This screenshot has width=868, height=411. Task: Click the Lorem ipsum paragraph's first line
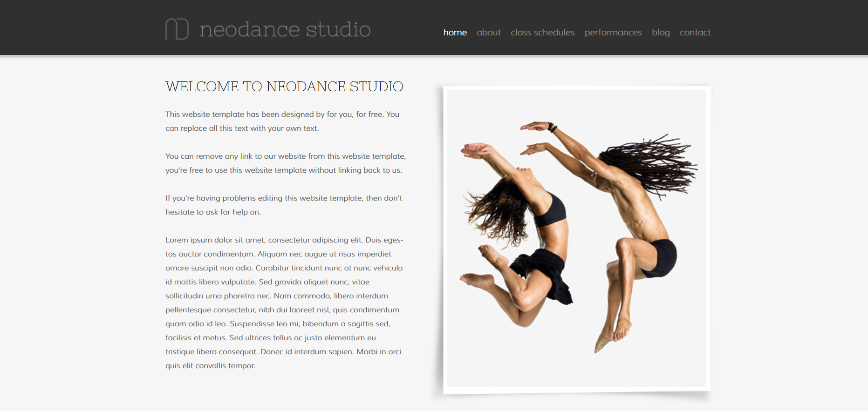click(x=284, y=240)
